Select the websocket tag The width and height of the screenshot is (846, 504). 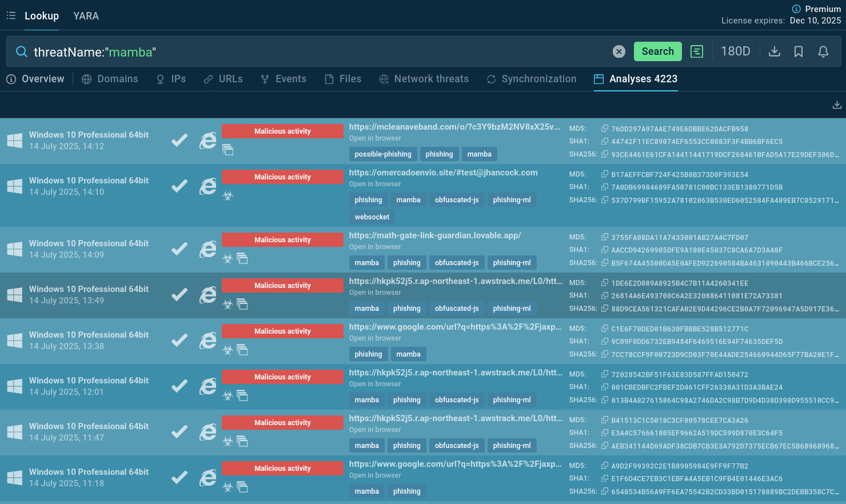372,217
